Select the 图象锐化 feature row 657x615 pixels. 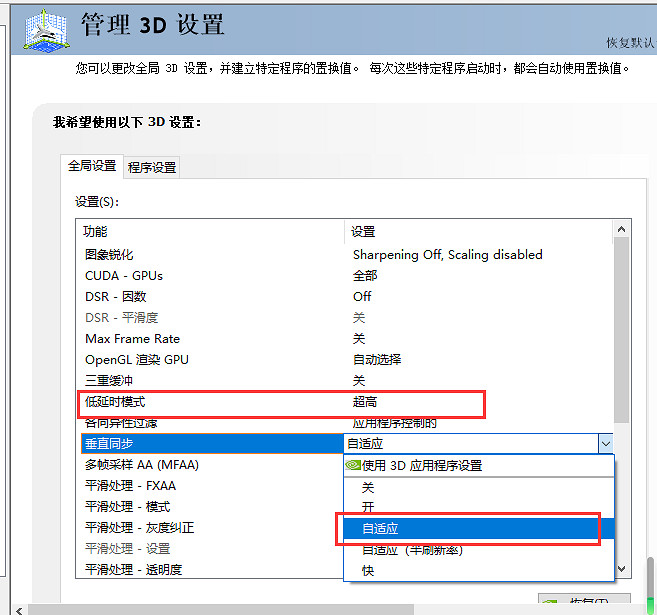click(344, 255)
